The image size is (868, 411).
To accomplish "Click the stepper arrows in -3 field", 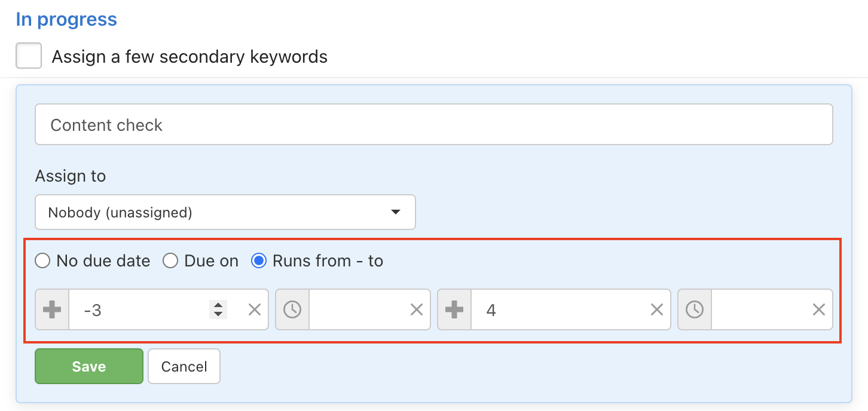I will 218,309.
